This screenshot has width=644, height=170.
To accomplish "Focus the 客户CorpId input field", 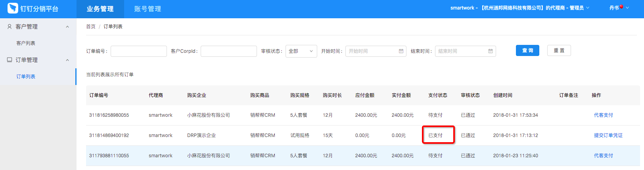I will pyautogui.click(x=229, y=51).
